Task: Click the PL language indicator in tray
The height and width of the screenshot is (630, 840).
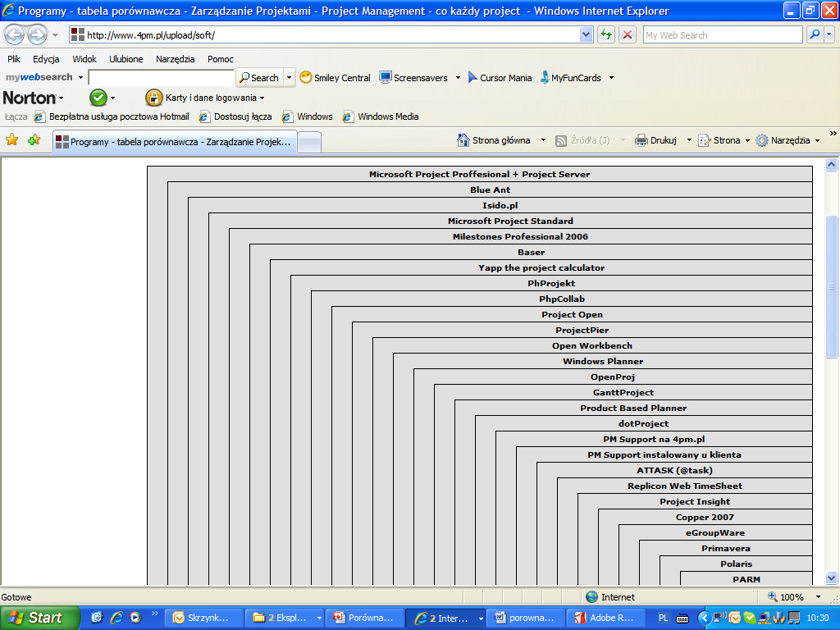Action: point(663,618)
